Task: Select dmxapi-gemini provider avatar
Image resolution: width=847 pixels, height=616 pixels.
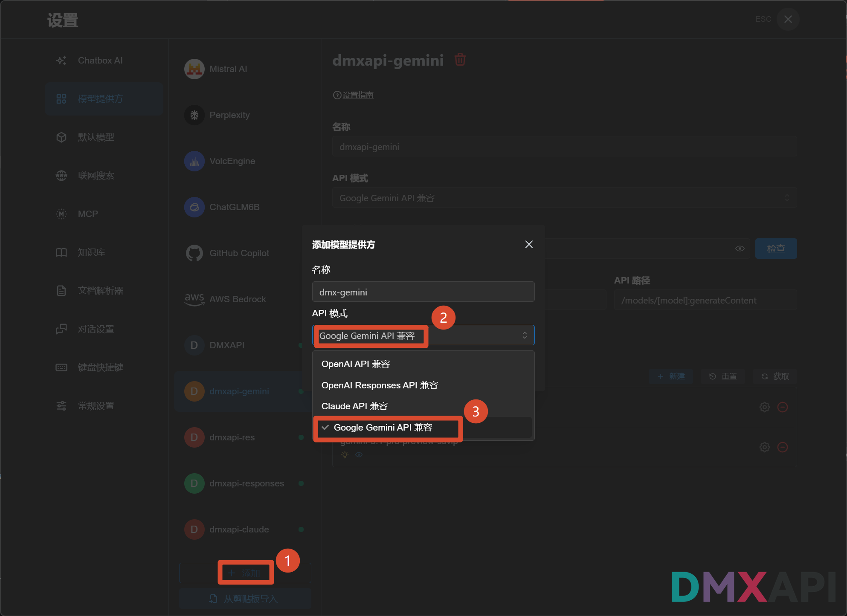Action: (x=194, y=391)
